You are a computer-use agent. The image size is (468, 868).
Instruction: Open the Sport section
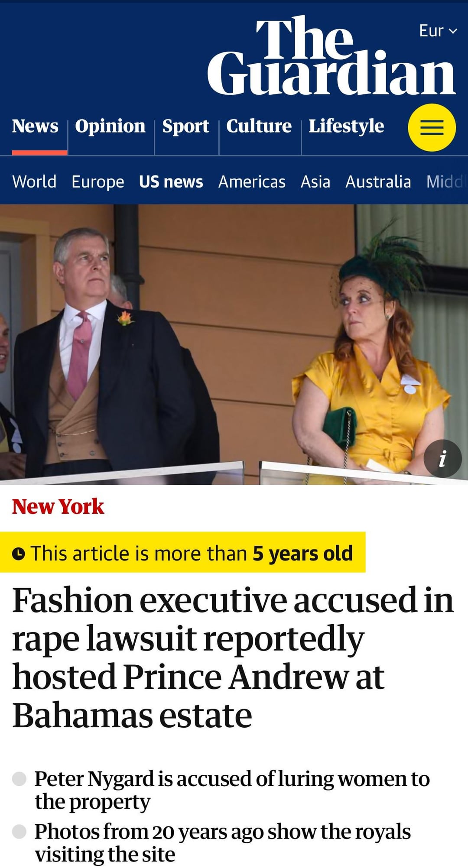(186, 126)
